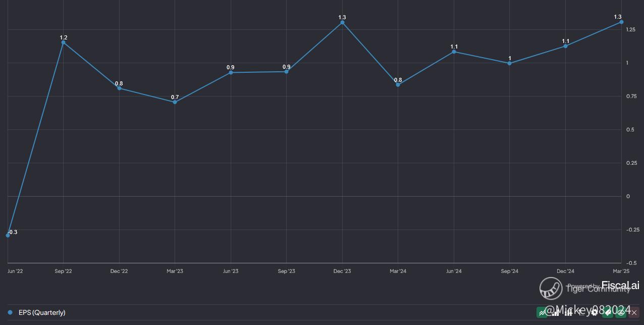Click the EPS (Quarterly) legend label
Image resolution: width=644 pixels, height=325 pixels.
42,312
